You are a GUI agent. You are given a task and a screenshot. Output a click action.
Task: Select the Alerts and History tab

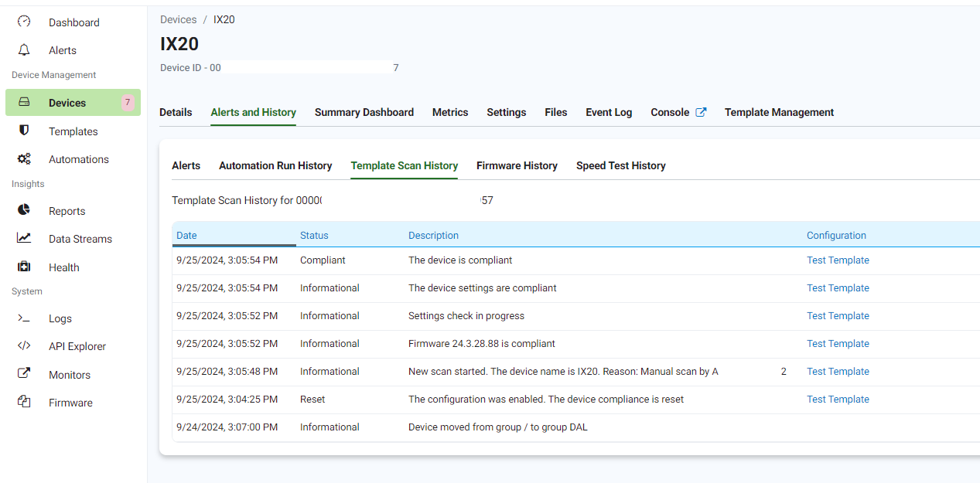click(x=254, y=112)
